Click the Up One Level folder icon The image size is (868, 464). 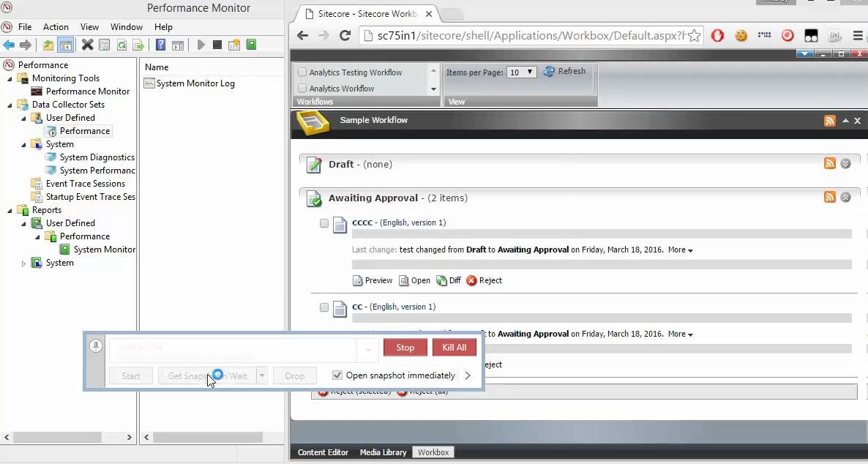tap(49, 45)
